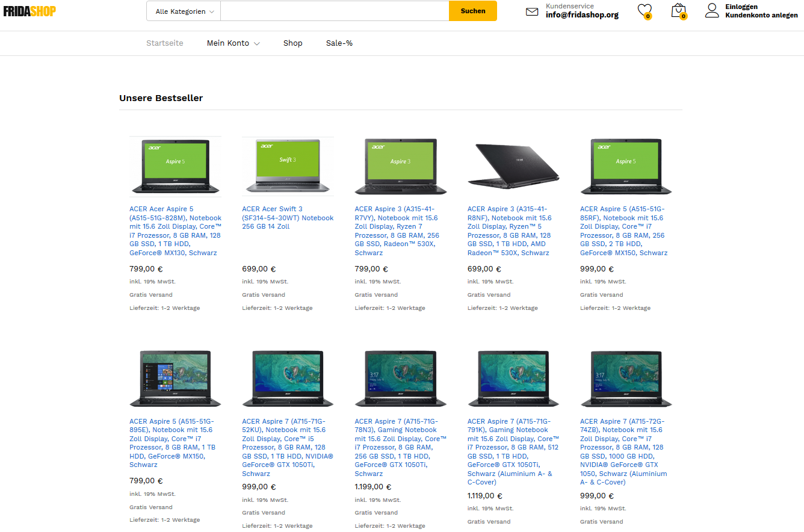Open Aspire 7 A715-71G-78N3 title link
Screen dimensions: 804x532
[x=401, y=447]
